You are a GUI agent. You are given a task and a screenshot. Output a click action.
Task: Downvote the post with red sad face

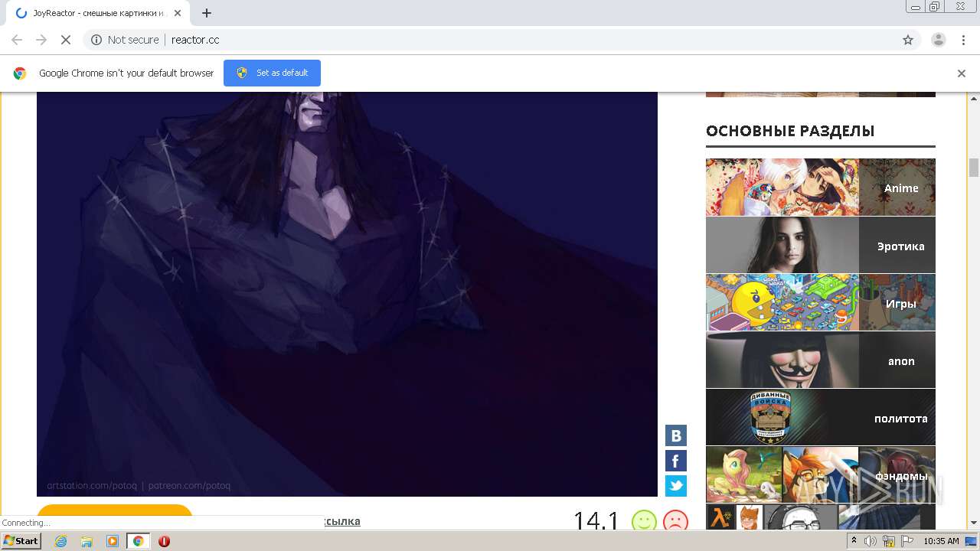click(675, 522)
